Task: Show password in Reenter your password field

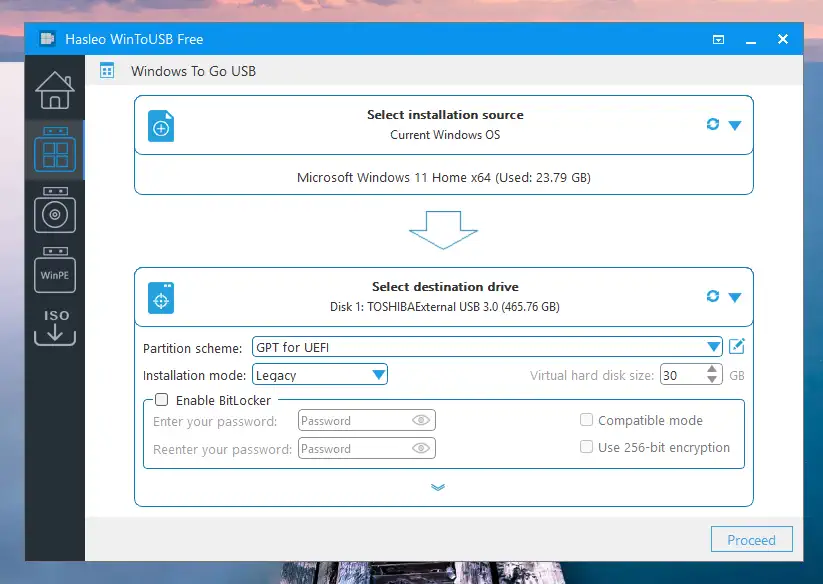Action: point(421,448)
